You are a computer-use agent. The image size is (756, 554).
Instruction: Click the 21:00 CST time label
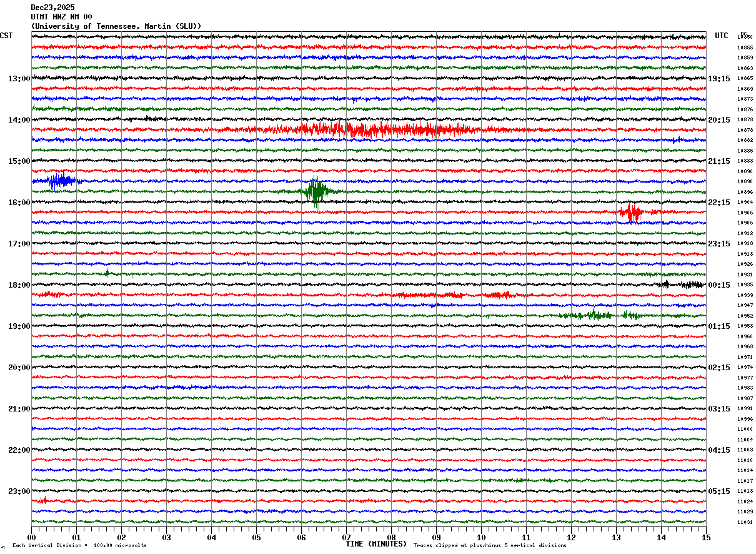19,409
